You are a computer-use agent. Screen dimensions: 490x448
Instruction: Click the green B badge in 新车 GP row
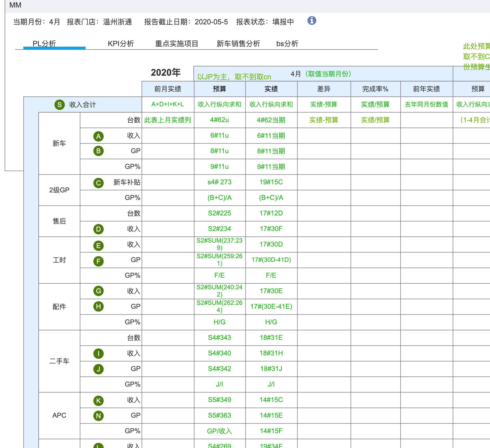(99, 151)
